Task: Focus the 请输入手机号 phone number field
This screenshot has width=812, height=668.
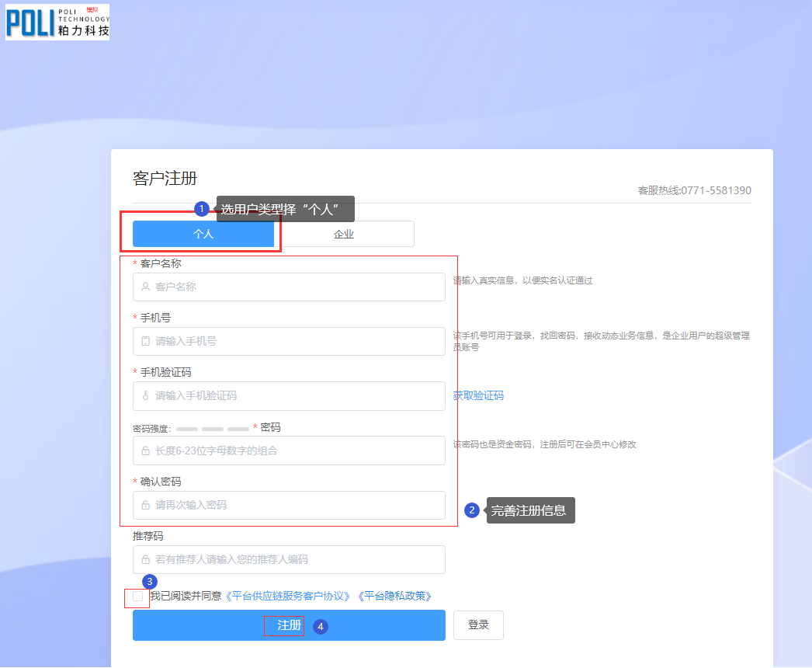Action: [289, 341]
